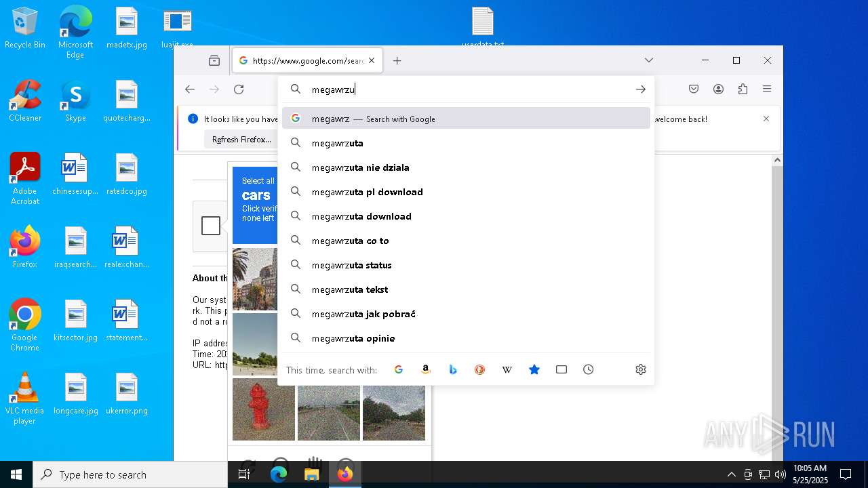This screenshot has width=868, height=488.
Task: Search this time with Amazon icon
Action: pyautogui.click(x=426, y=369)
